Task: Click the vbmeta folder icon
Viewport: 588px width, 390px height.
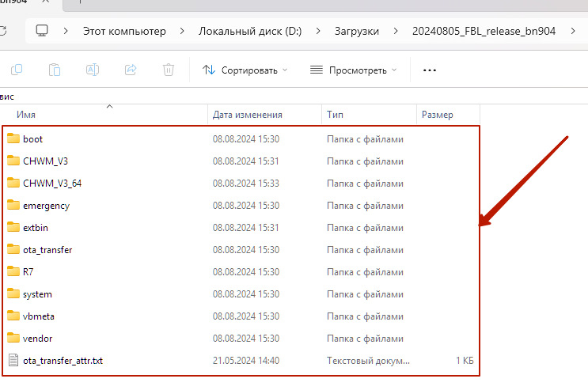Action: click(x=13, y=316)
